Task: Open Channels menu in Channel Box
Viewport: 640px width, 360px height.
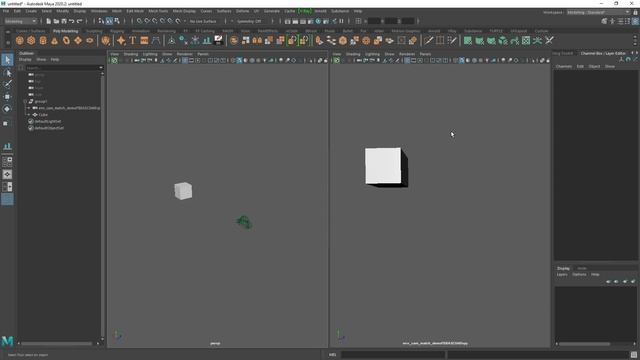Action: coord(564,66)
